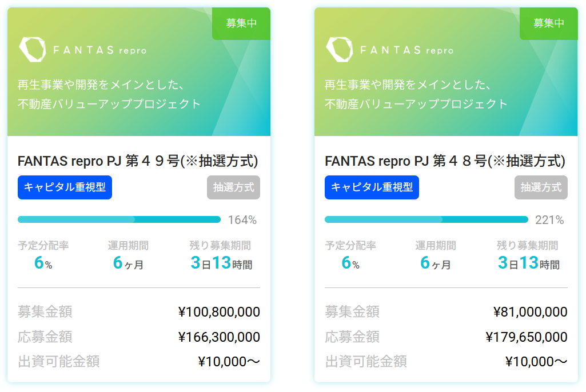This screenshot has height=392, width=586.
Task: Select キャピタル重視型 tag on PJ 49 card
Action: point(65,187)
